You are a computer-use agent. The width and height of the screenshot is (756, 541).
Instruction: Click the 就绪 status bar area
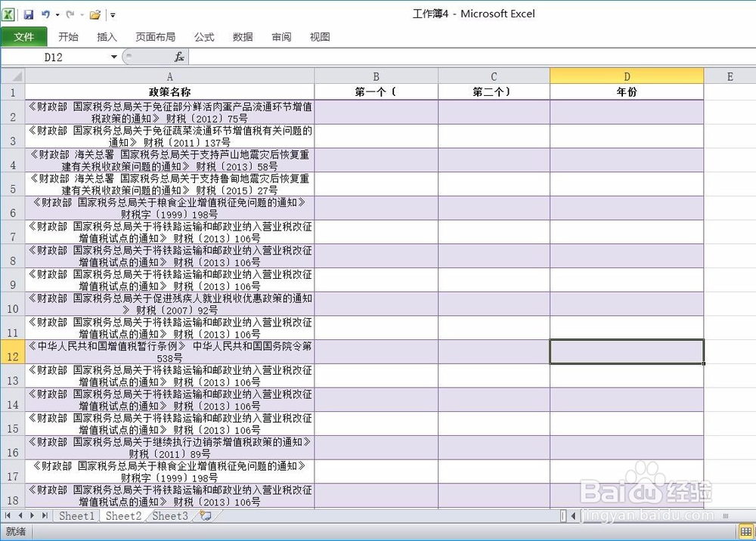[x=15, y=532]
